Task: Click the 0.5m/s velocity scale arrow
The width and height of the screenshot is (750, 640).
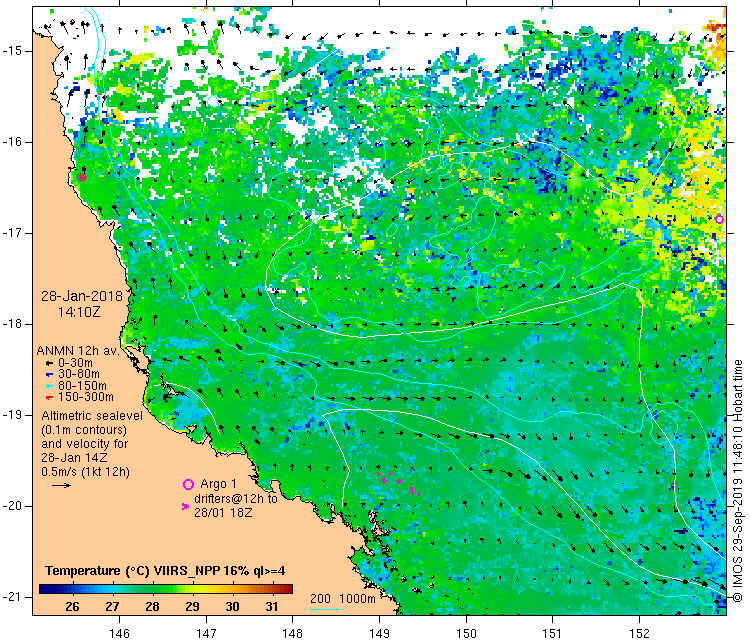Action: [x=61, y=486]
